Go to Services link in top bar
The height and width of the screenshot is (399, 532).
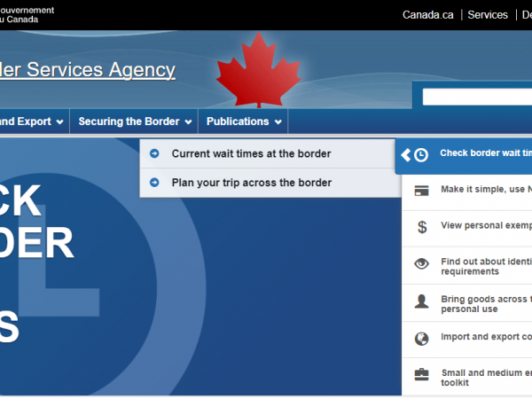488,15
